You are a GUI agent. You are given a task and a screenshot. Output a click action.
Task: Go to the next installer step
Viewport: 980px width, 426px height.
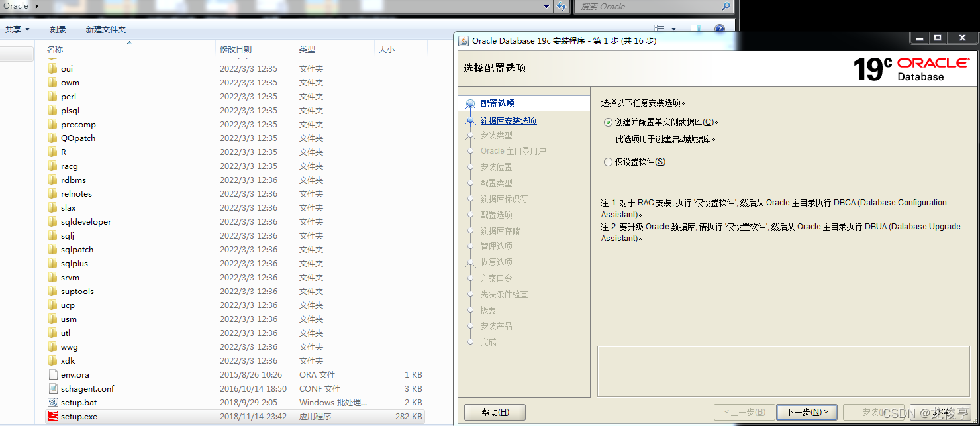tap(807, 412)
